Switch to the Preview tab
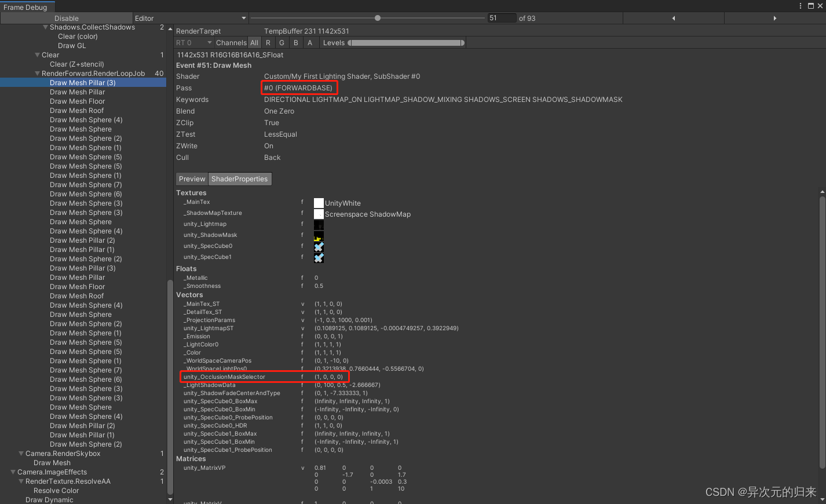Image resolution: width=826 pixels, height=504 pixels. coord(192,178)
